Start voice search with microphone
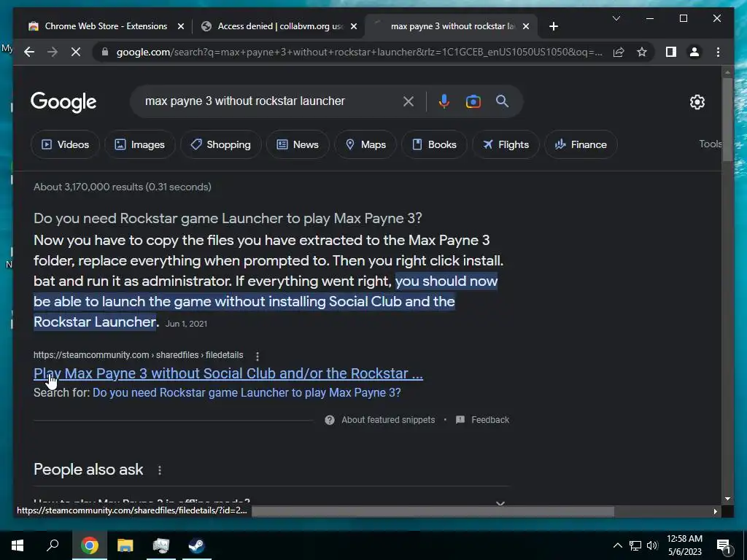 (x=444, y=101)
